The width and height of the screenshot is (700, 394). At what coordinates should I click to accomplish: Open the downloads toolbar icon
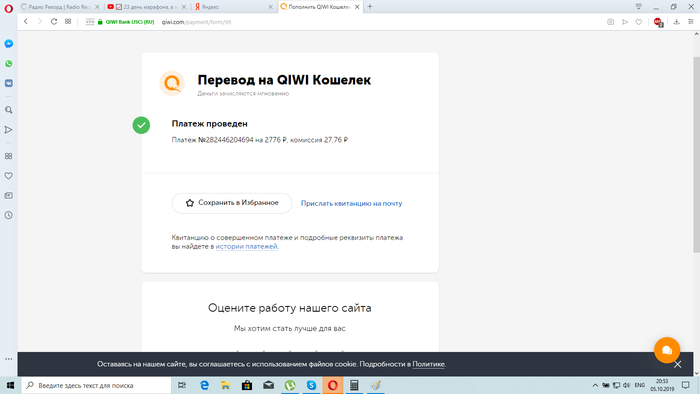pyautogui.click(x=677, y=22)
